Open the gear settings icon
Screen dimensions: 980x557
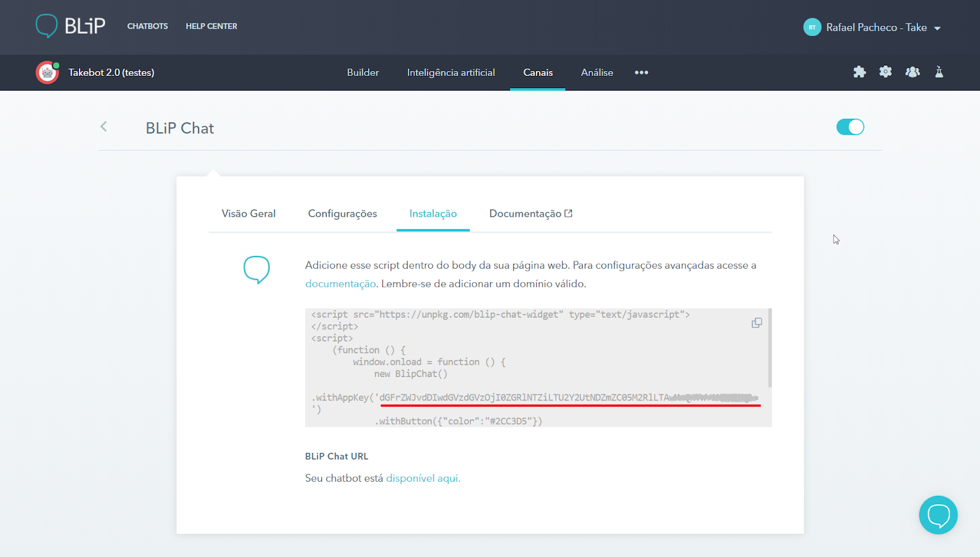[x=886, y=72]
